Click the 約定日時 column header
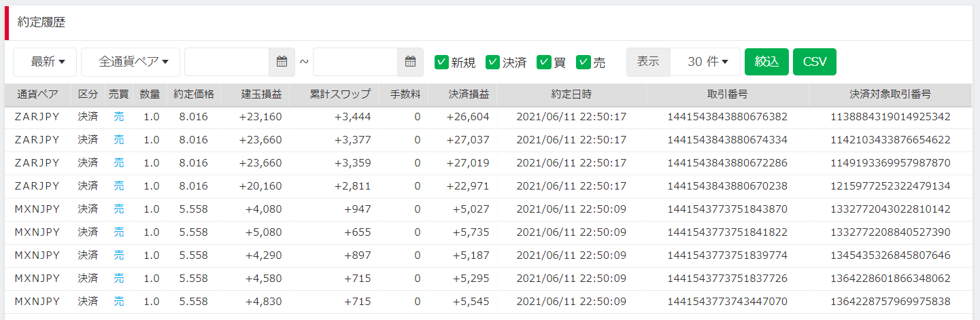This screenshot has width=980, height=320. point(571,94)
